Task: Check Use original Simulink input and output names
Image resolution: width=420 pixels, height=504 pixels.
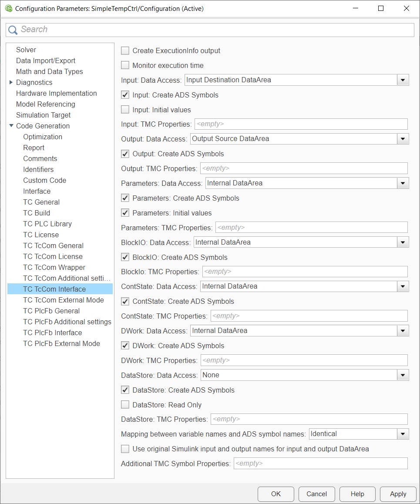Action: pyautogui.click(x=125, y=449)
